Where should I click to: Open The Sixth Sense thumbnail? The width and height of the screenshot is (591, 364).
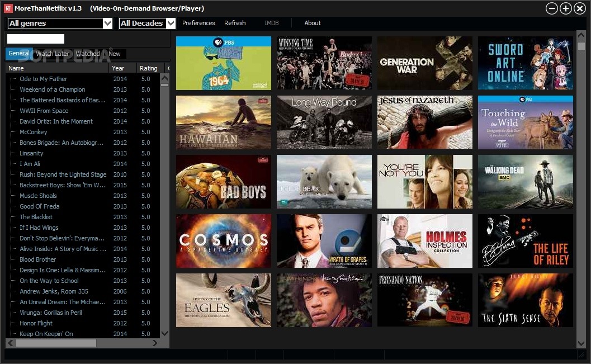coord(526,300)
